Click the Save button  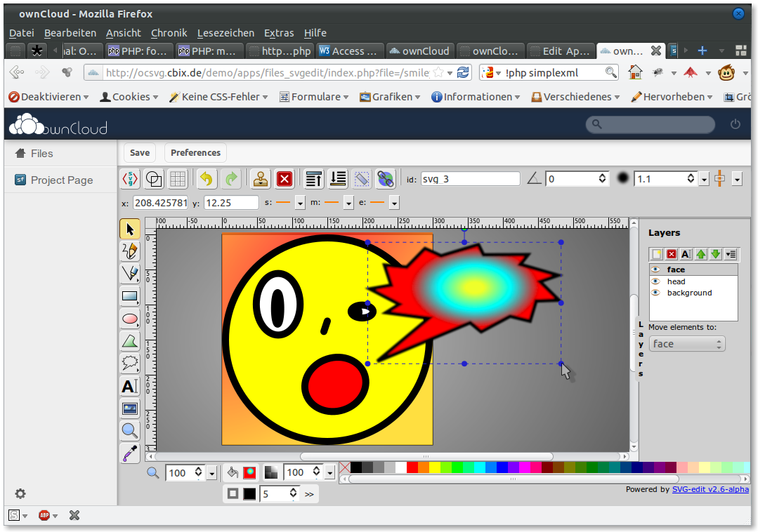pos(139,152)
